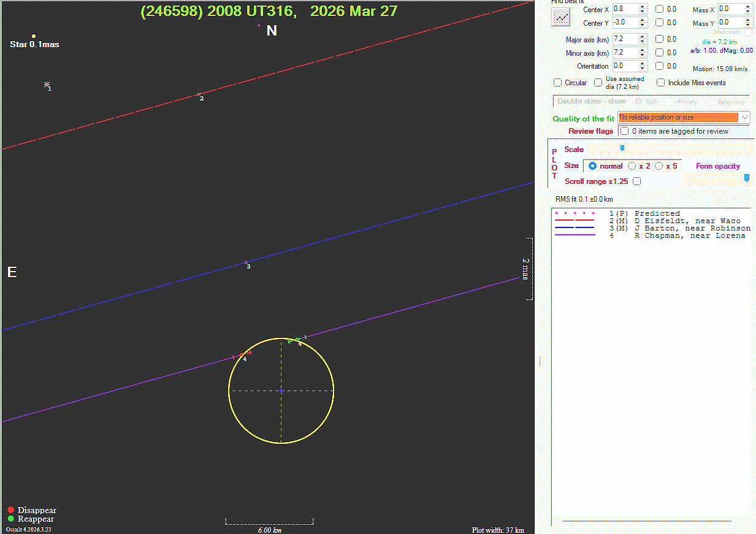Screen dimensions: 756x534
Task: Click the Form opacity slider handle
Action: pyautogui.click(x=746, y=178)
